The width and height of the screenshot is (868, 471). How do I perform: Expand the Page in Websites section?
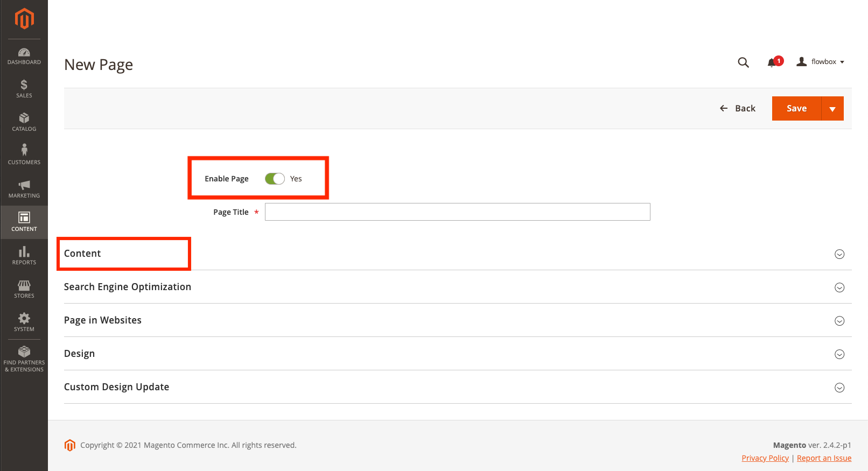point(103,320)
